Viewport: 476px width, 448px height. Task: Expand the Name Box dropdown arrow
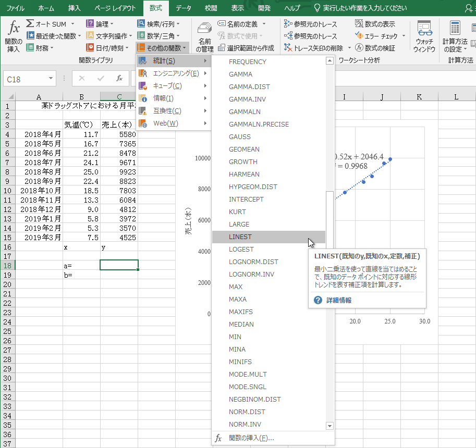(51, 79)
